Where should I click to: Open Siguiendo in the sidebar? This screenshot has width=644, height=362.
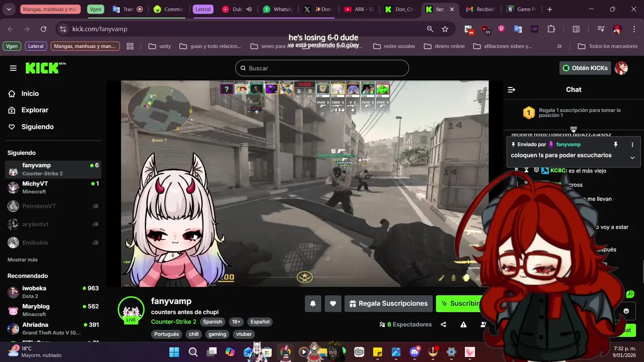click(31, 127)
